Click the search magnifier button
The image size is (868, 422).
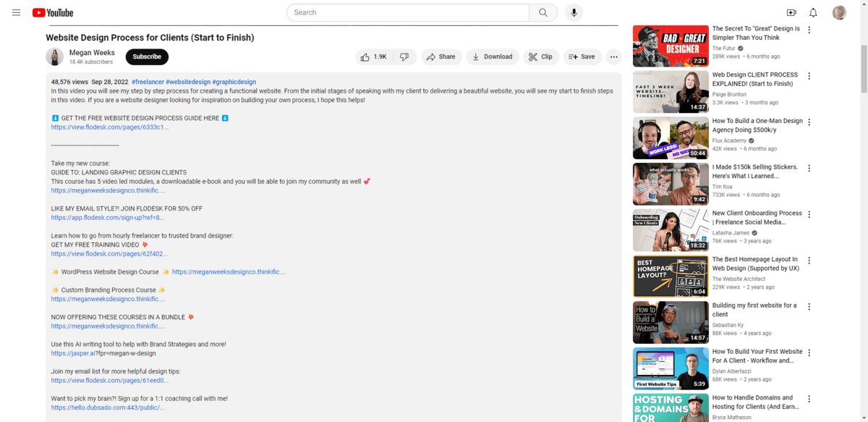pos(543,12)
